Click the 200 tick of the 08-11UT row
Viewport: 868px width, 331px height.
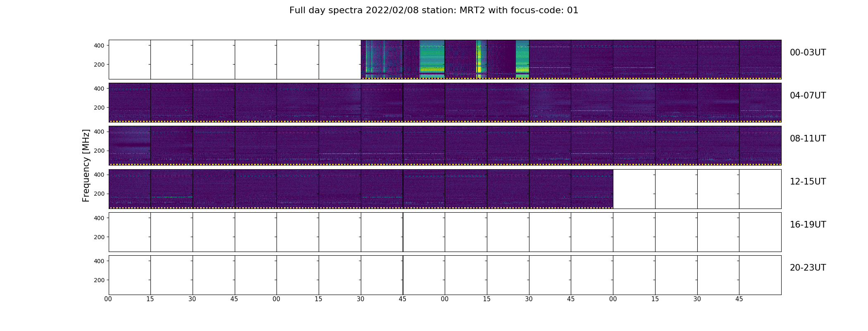[x=99, y=151]
